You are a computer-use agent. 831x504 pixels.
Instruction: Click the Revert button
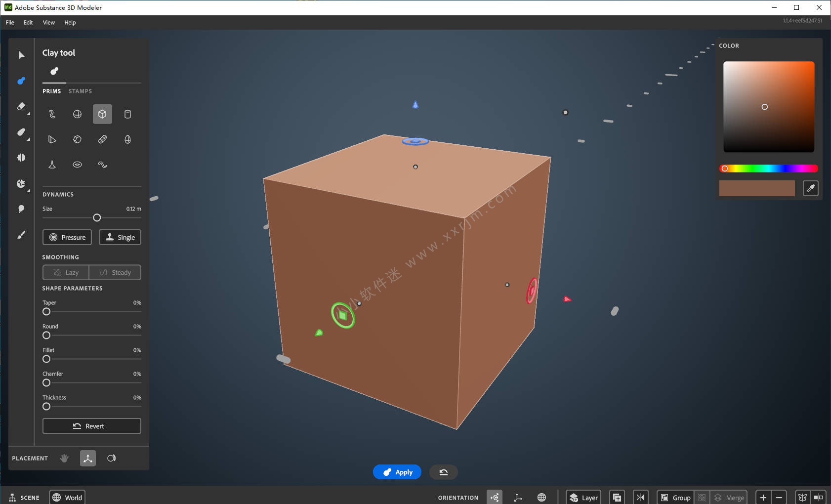pos(91,425)
